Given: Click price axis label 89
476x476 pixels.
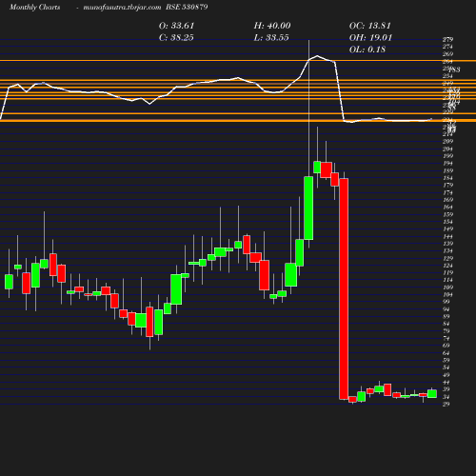Looking at the screenshot, I should [x=446, y=316].
